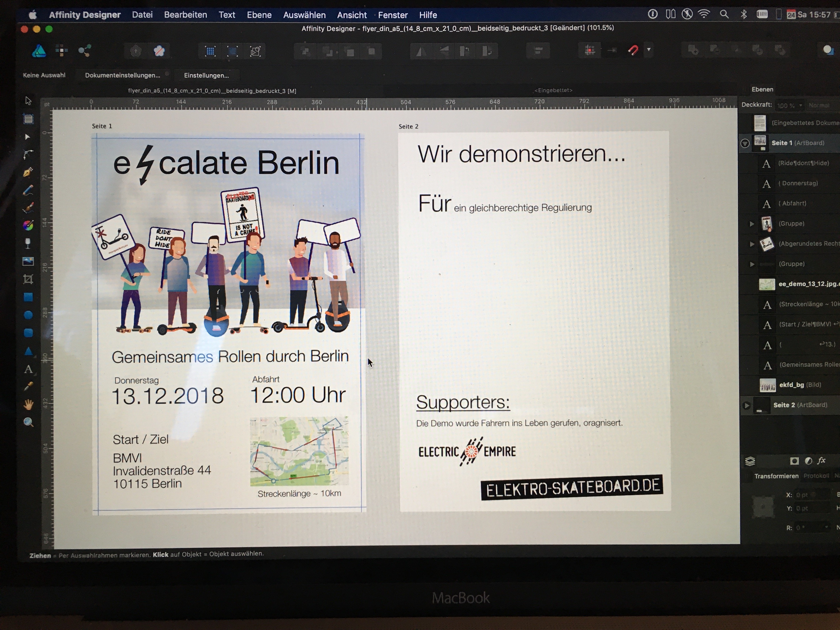
Task: Open the Bearbeiten menu
Action: (x=185, y=15)
